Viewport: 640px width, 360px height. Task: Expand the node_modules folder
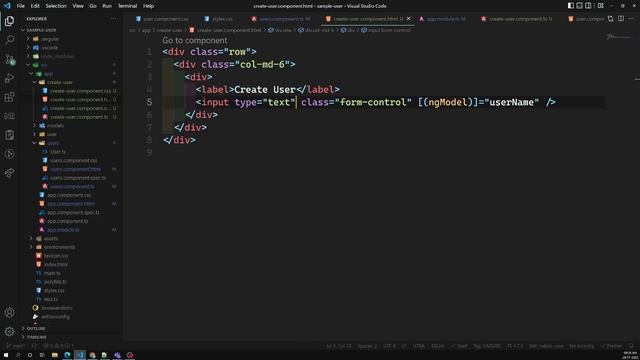click(x=58, y=56)
